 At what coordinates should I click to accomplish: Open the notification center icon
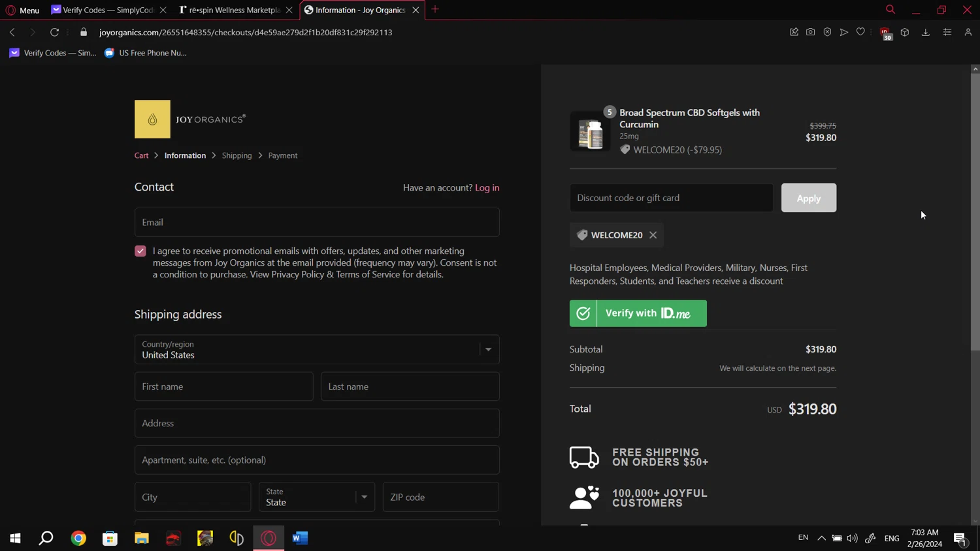tap(960, 539)
